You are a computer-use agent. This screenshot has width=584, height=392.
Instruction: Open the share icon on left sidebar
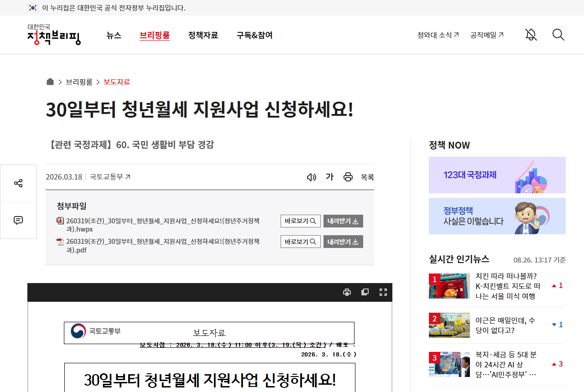coord(18,183)
